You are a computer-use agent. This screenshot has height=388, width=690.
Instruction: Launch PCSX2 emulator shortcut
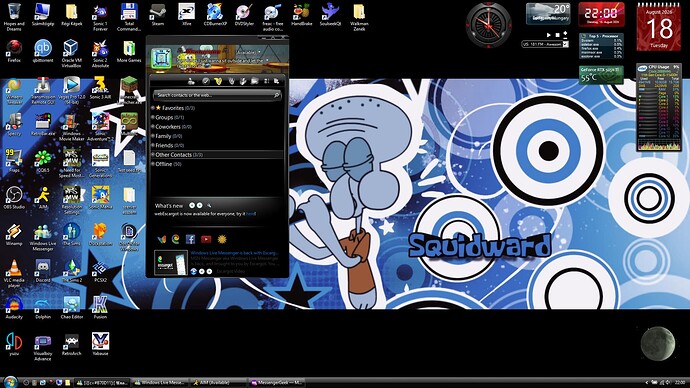(x=100, y=271)
